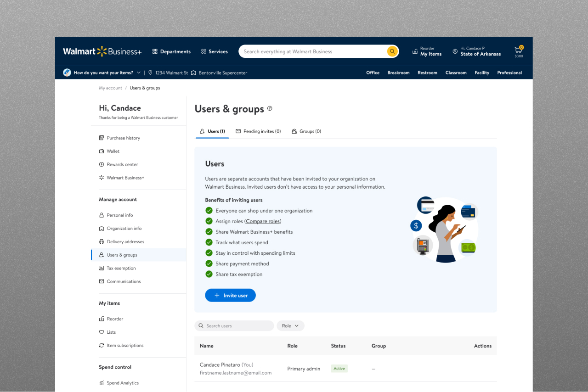Click the Users & groups help icon
The height and width of the screenshot is (392, 588).
(270, 109)
